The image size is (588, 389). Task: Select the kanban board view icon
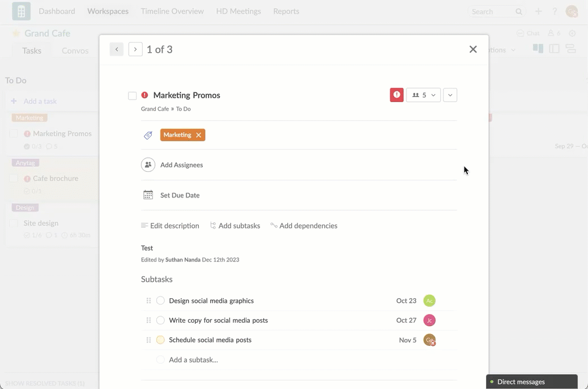point(538,48)
